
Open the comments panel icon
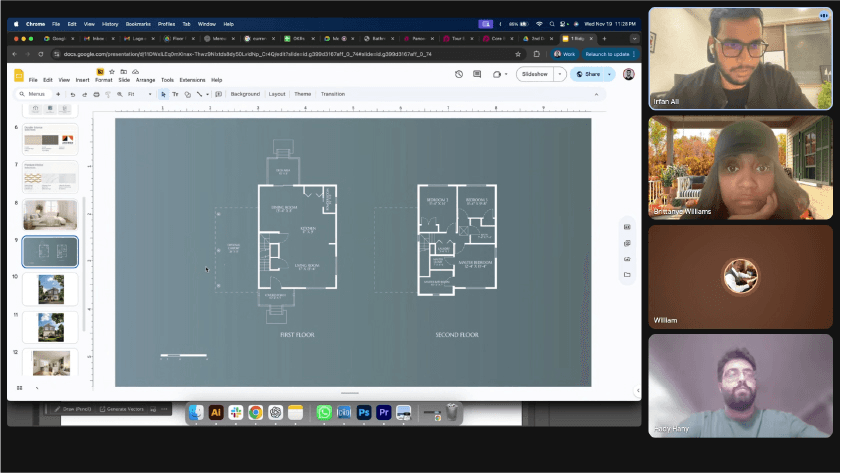point(477,74)
